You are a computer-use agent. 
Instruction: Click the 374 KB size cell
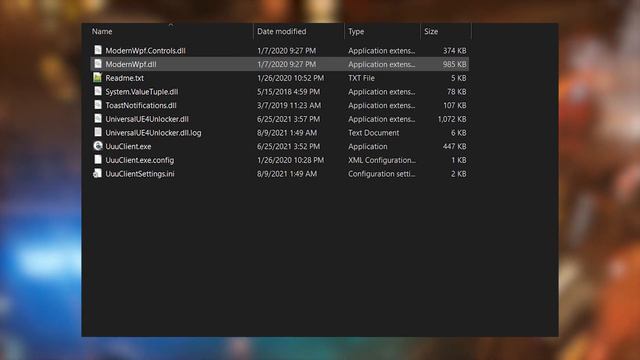(x=455, y=51)
